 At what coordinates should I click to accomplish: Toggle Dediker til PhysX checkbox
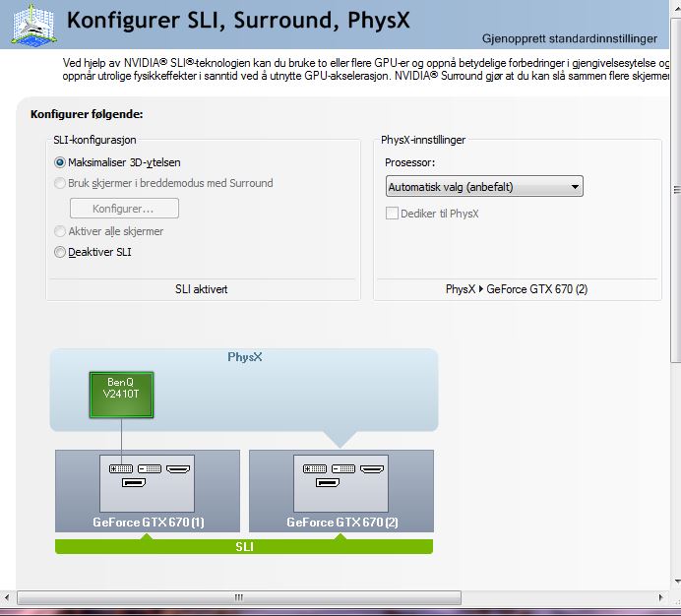392,214
